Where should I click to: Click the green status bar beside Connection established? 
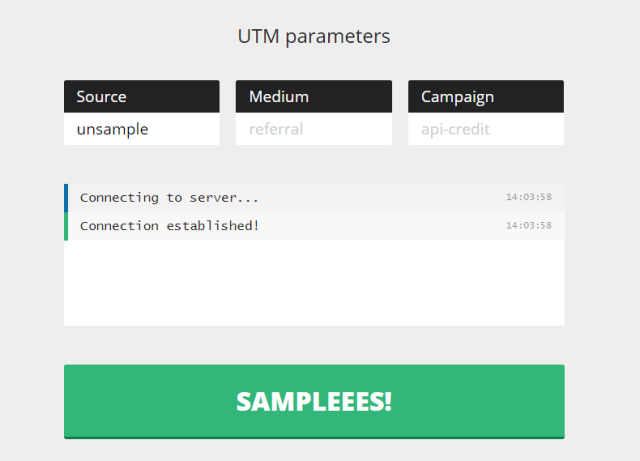pyautogui.click(x=66, y=226)
